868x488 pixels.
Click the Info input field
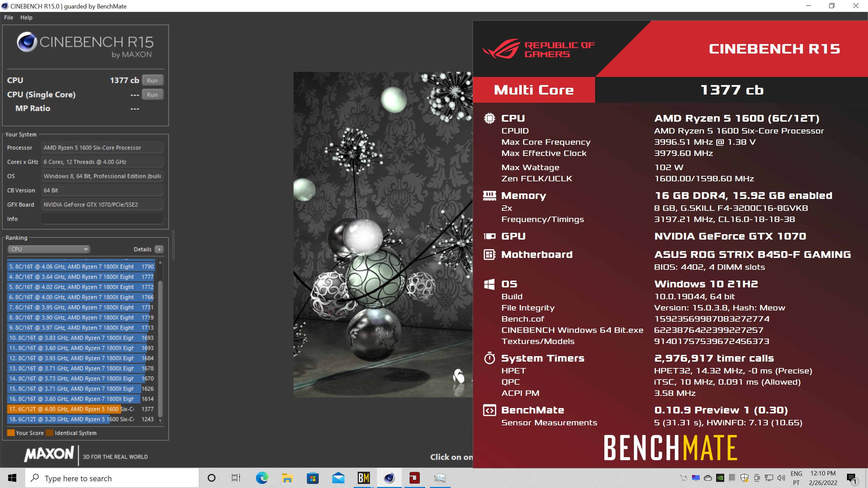click(x=102, y=219)
